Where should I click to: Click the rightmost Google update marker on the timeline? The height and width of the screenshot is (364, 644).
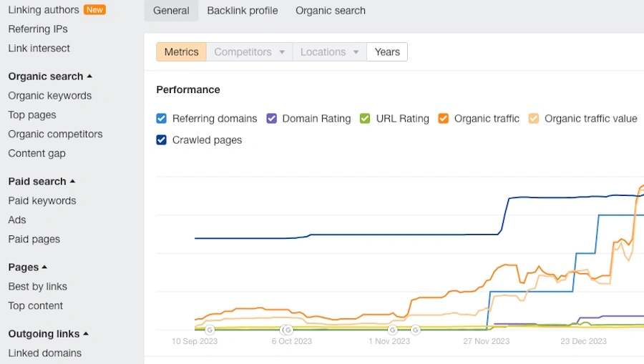[x=415, y=330]
